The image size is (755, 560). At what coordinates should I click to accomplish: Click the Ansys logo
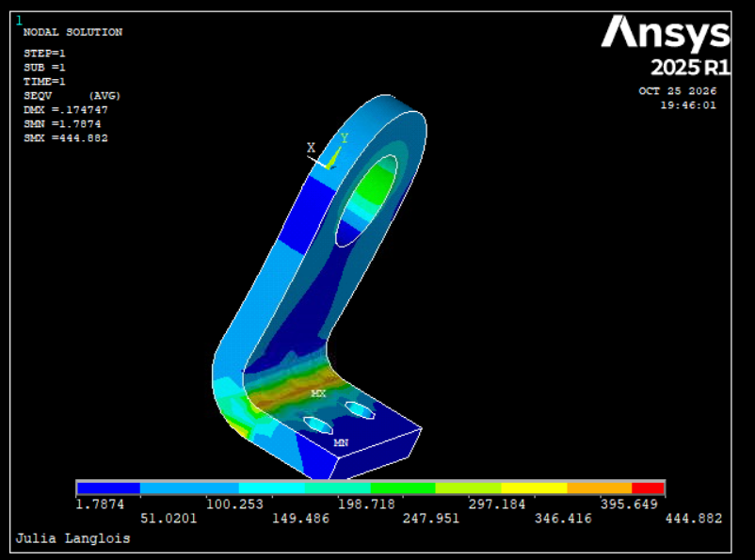(x=666, y=33)
